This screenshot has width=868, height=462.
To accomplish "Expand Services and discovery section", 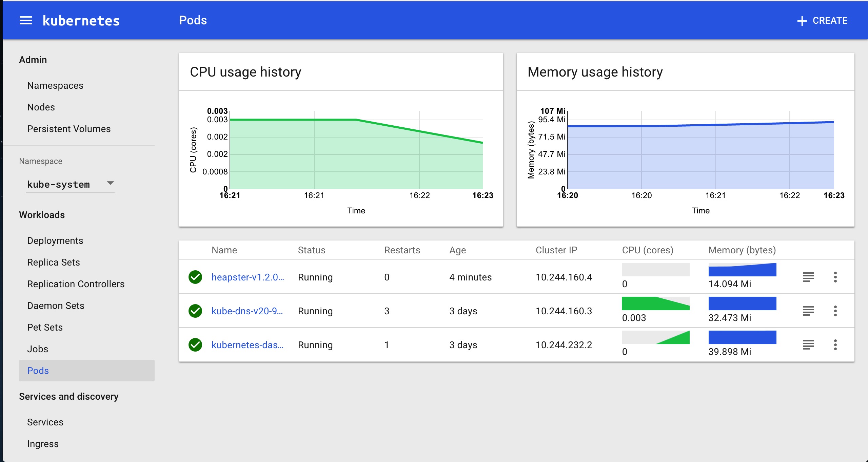I will (x=68, y=396).
